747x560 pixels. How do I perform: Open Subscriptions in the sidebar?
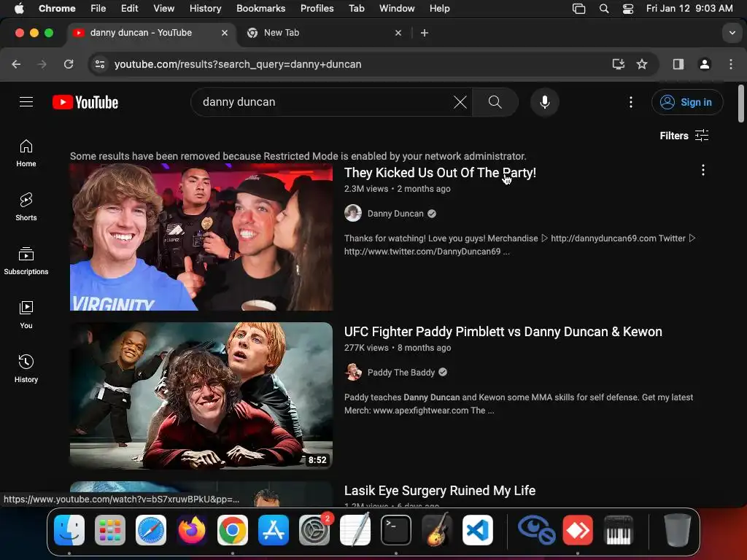(26, 261)
